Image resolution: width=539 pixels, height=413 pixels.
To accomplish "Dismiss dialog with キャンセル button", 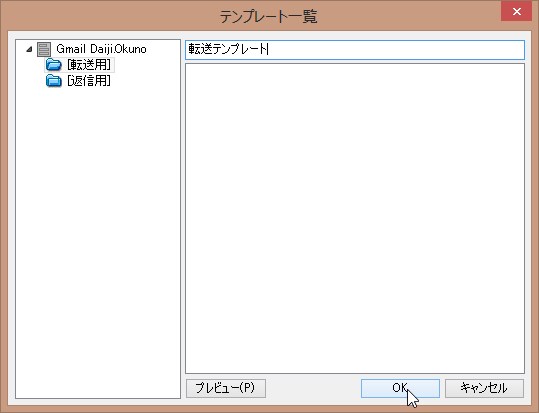I will click(x=484, y=388).
